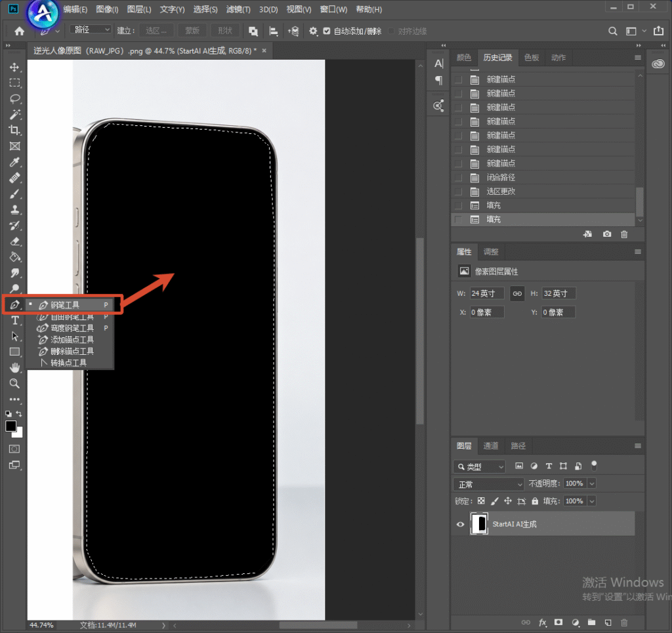Click the 蒙版 button in options bar
672x633 pixels.
coord(192,30)
